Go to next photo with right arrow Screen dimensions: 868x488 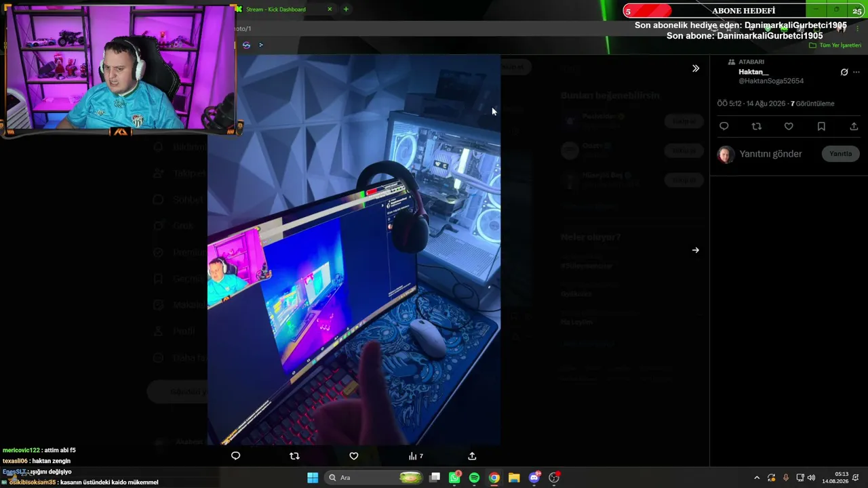tap(696, 250)
